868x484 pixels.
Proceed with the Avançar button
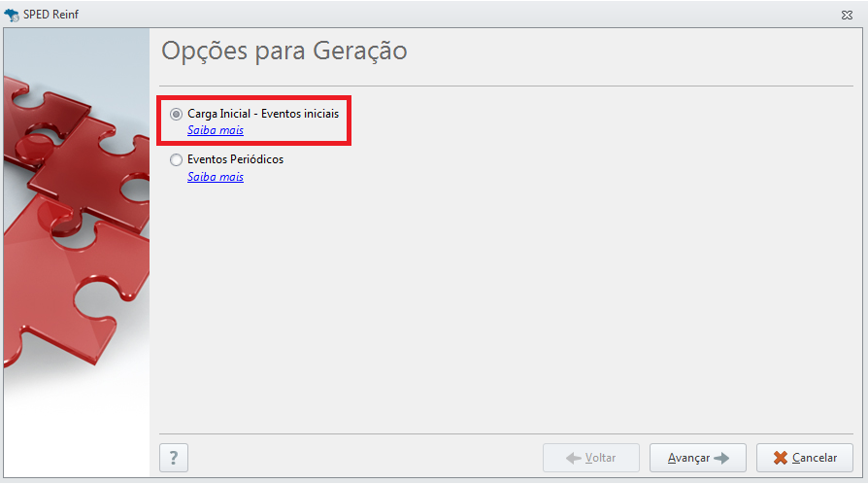(698, 458)
